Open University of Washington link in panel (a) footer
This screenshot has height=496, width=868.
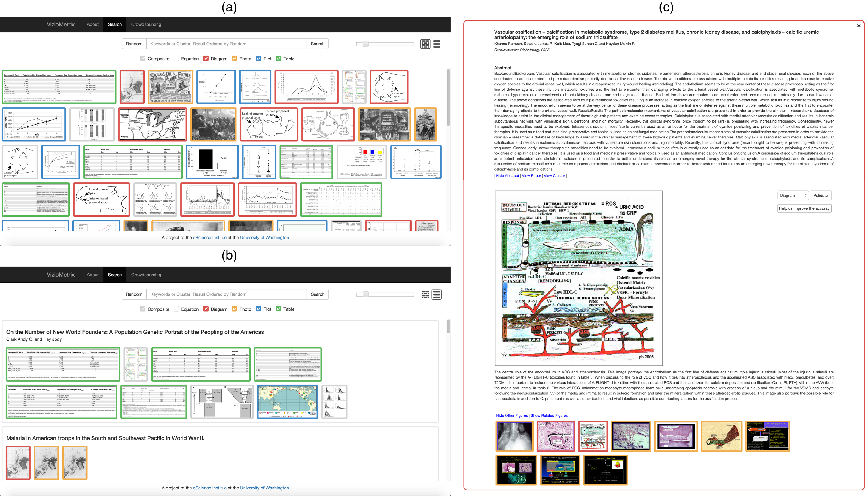(264, 238)
